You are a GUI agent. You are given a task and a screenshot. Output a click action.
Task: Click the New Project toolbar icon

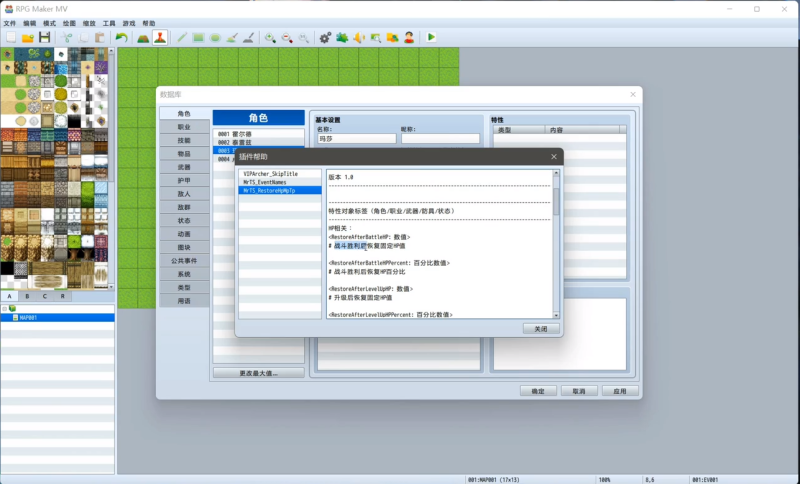tap(11, 37)
